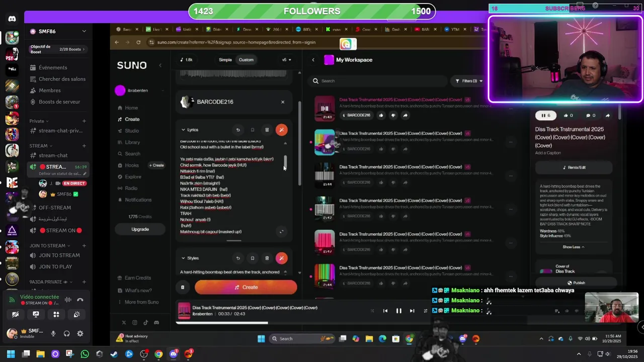Expand the lyrics editor fullscreen icon

coord(281,232)
